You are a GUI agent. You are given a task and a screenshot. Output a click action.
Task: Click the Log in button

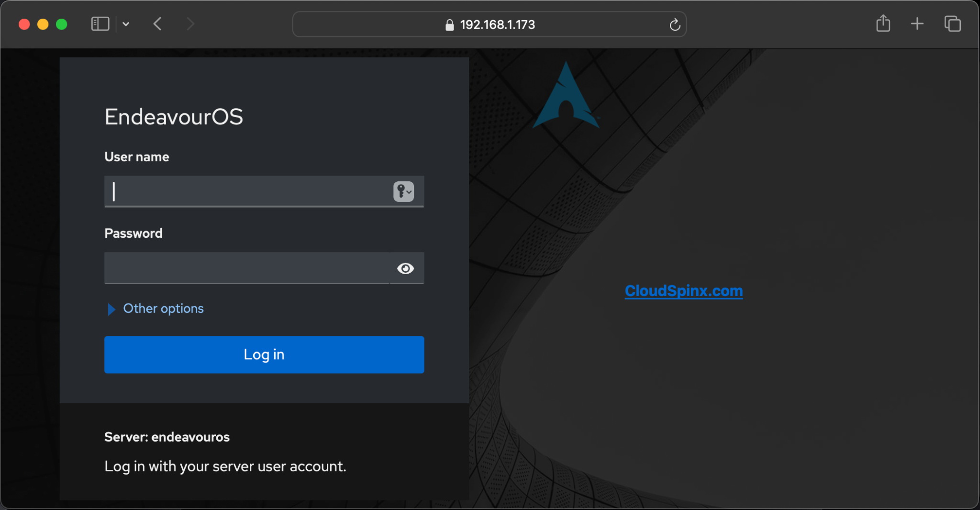pos(264,355)
